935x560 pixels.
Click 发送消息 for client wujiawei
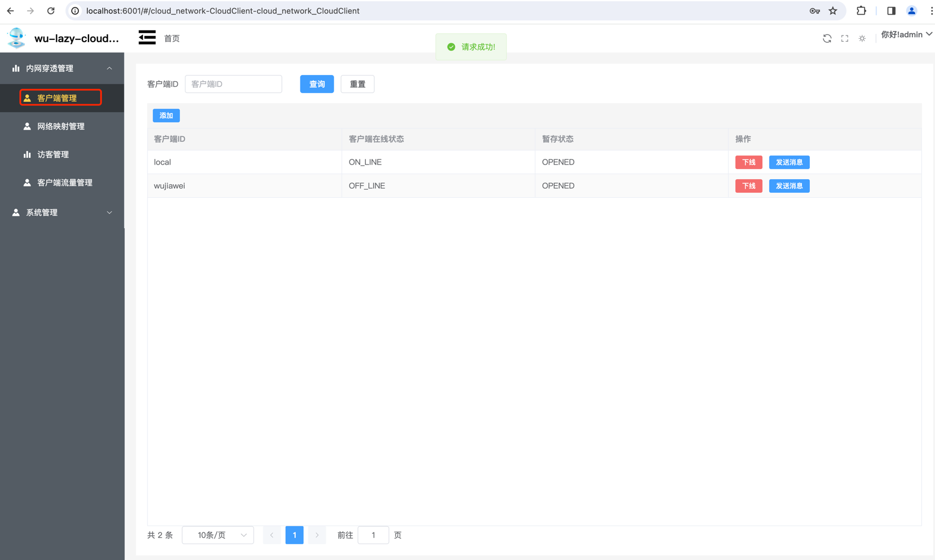click(789, 186)
